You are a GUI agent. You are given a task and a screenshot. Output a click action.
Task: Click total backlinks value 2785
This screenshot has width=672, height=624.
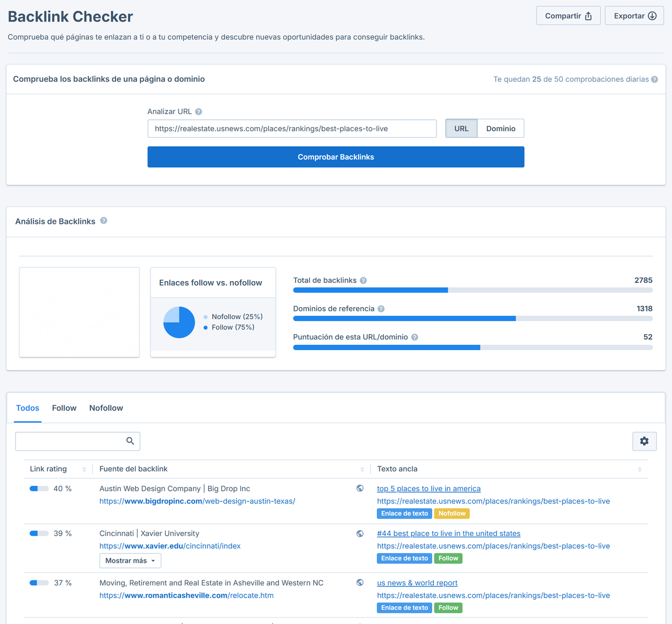coord(643,280)
